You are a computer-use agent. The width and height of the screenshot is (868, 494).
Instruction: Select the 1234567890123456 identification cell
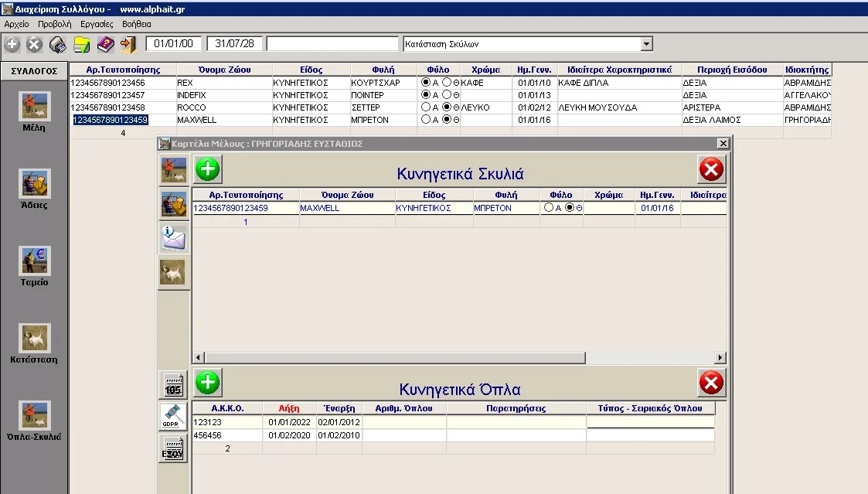click(123, 83)
